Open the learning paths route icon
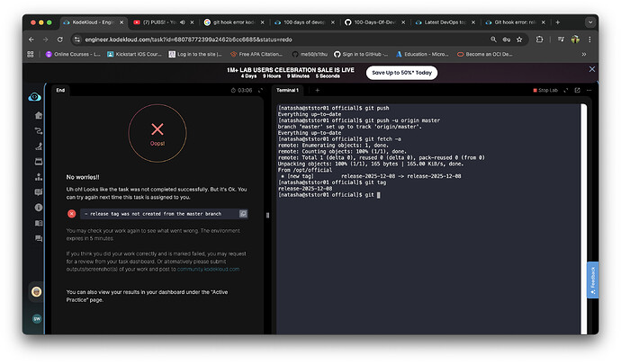 [39, 131]
